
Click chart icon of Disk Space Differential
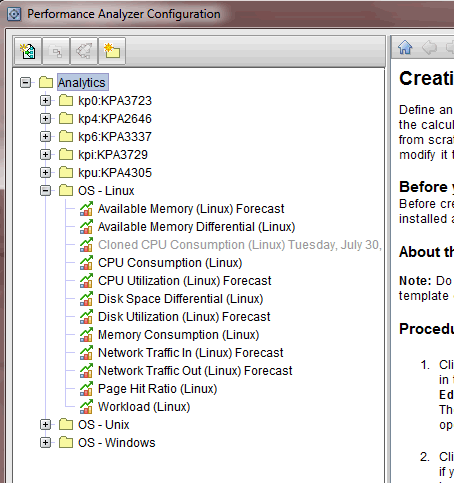[86, 299]
